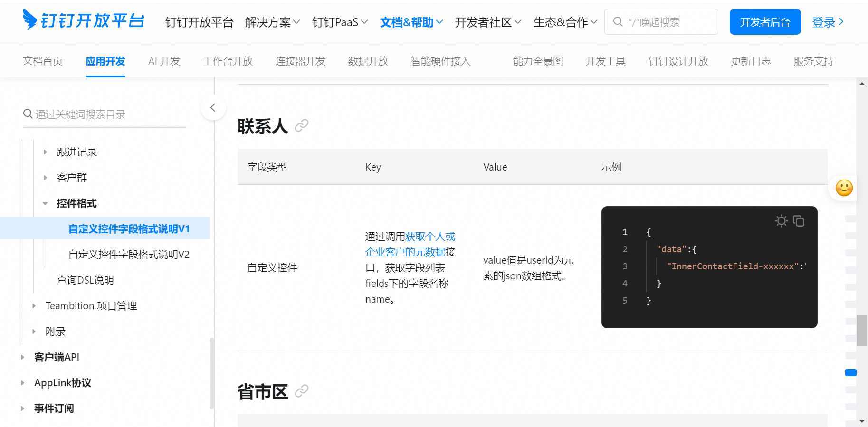Open the 开发者社区 dropdown menu

tap(488, 22)
